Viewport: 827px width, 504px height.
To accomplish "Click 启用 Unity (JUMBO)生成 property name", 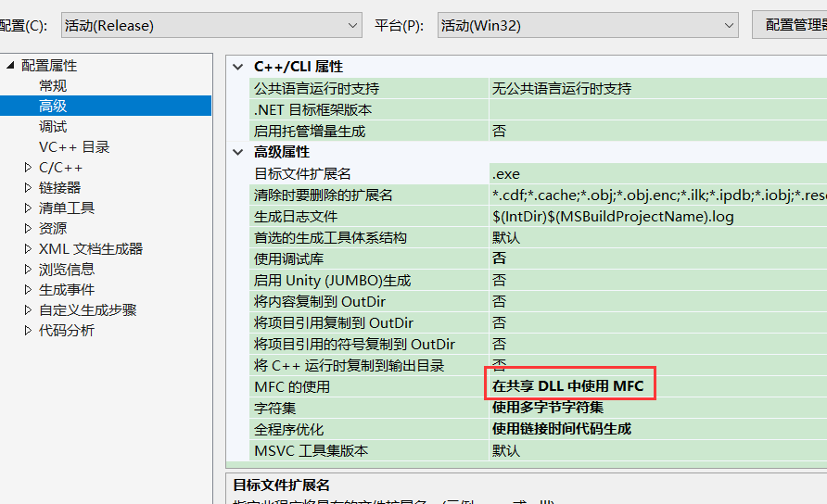I will (x=332, y=281).
